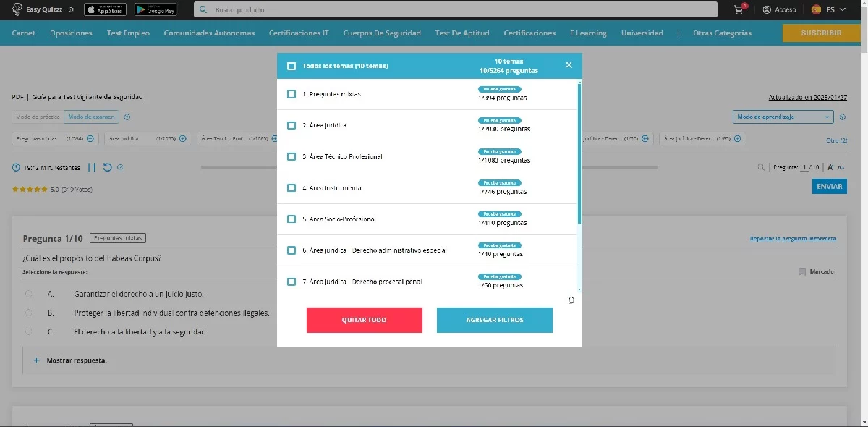868x427 pixels.
Task: Check the Todos los temas checkbox
Action: 292,66
